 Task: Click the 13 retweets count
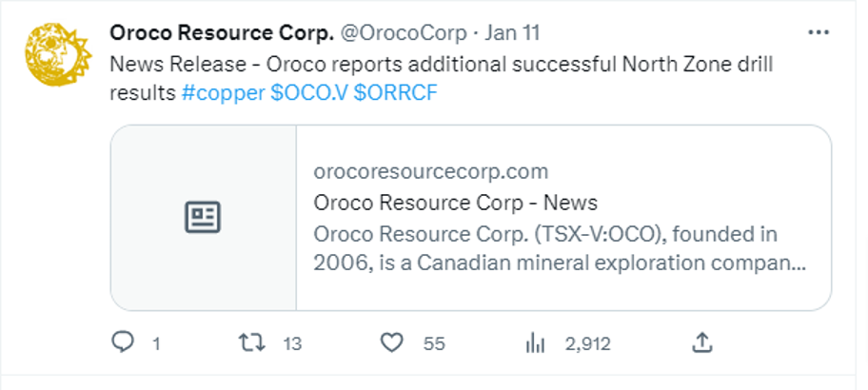pyautogui.click(x=292, y=344)
